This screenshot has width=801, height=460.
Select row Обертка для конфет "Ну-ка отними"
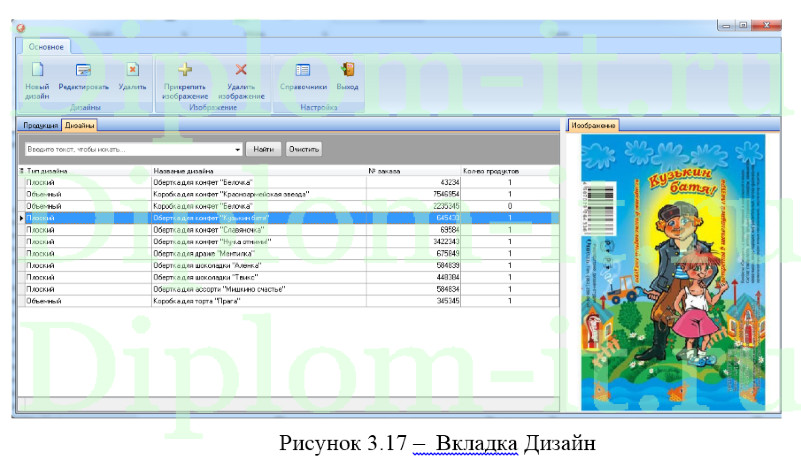tap(289, 242)
